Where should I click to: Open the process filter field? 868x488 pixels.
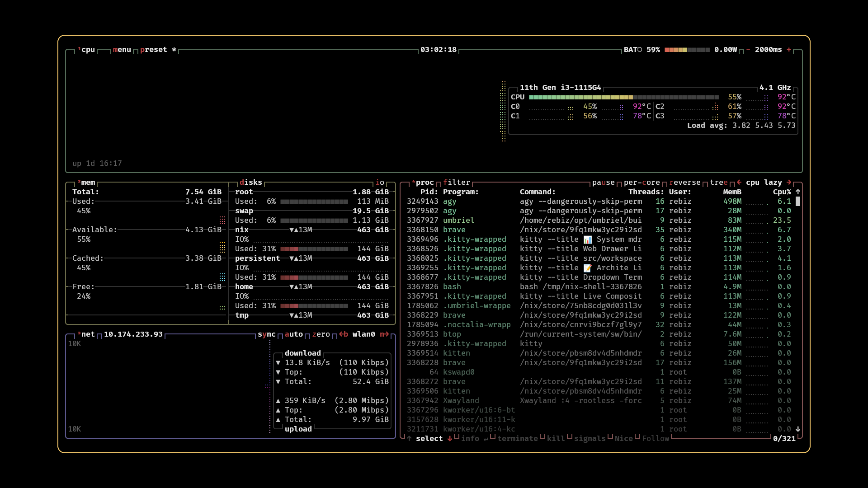[x=457, y=183]
